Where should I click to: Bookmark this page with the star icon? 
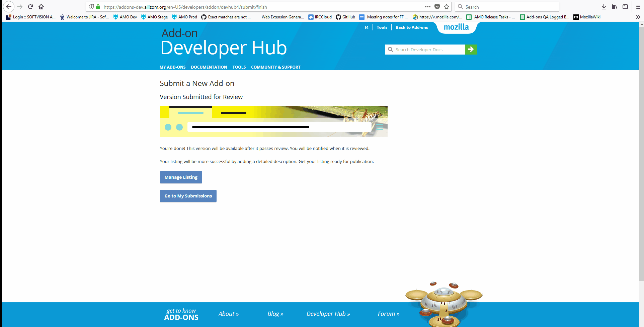tap(447, 7)
